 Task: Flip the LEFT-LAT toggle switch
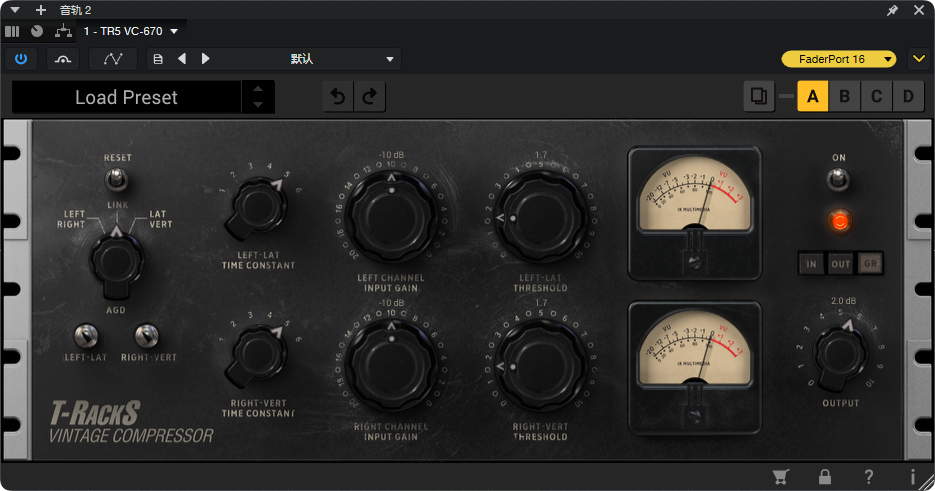pyautogui.click(x=86, y=336)
